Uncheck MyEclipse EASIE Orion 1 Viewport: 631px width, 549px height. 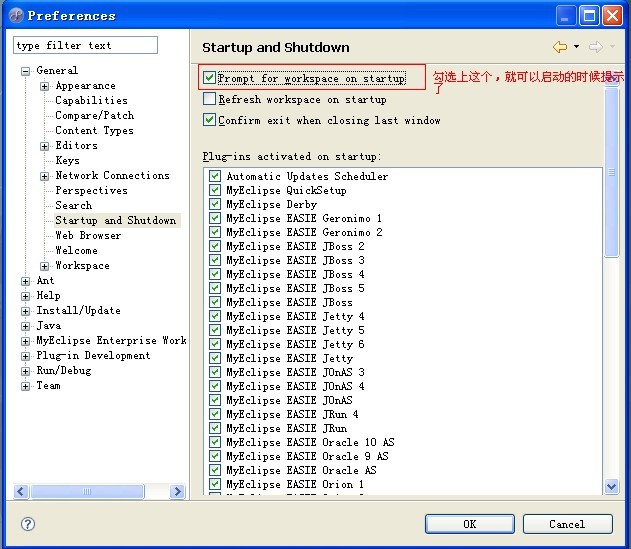215,484
